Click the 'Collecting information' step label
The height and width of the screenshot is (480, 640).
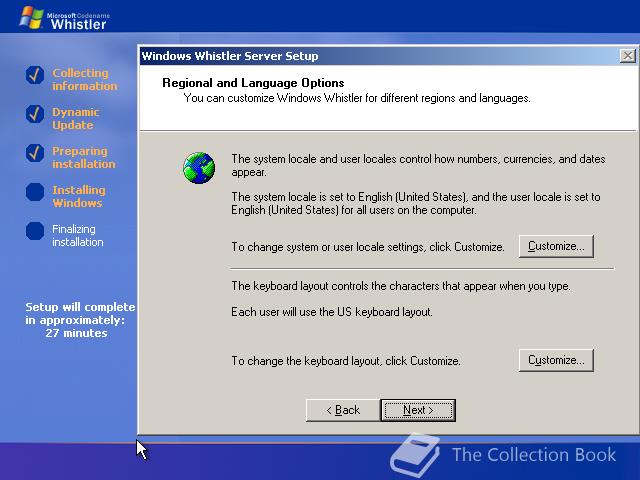tap(84, 79)
